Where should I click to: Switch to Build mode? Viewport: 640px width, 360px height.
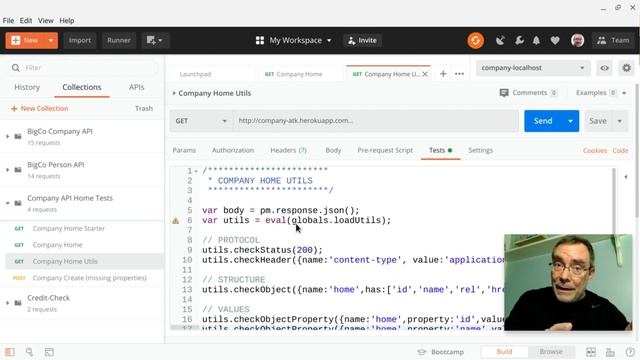(x=504, y=351)
